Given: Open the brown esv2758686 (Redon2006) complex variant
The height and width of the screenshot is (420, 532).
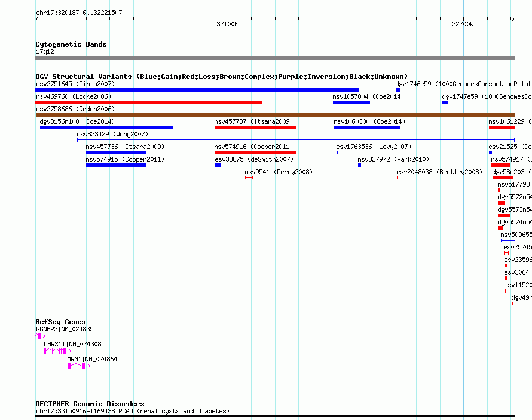Looking at the screenshot, I should [x=275, y=115].
